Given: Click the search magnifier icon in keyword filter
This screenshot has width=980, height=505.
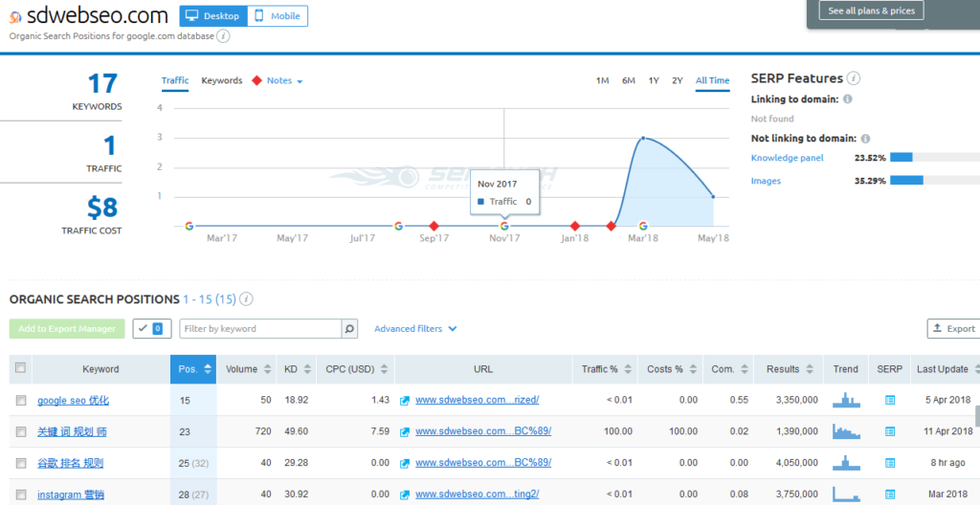Looking at the screenshot, I should click(x=350, y=329).
